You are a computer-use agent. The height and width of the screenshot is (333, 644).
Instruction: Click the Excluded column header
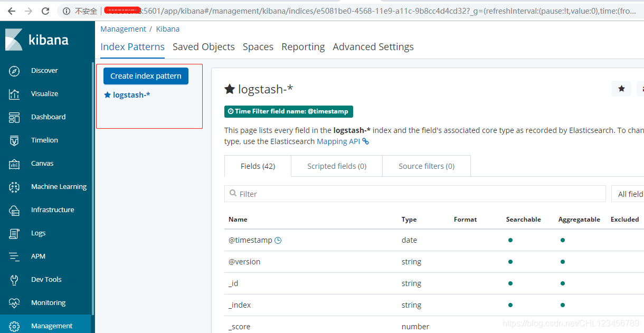(625, 220)
